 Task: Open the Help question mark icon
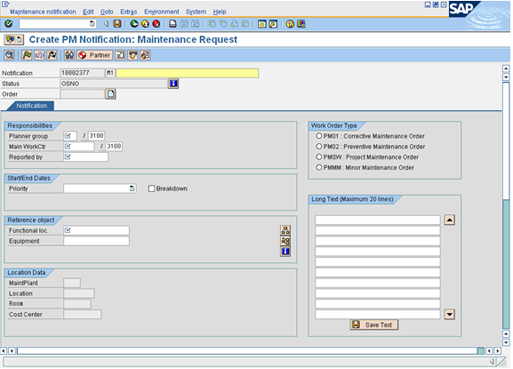(290, 24)
